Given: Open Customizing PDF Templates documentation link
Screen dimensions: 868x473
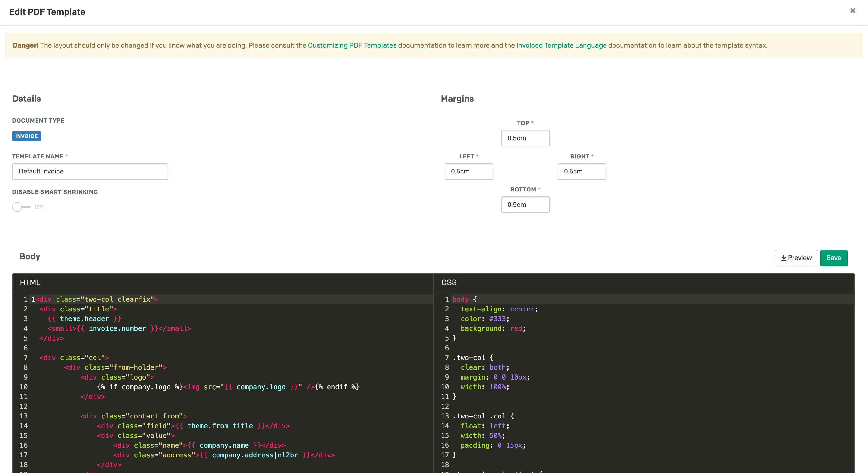Looking at the screenshot, I should click(x=352, y=45).
